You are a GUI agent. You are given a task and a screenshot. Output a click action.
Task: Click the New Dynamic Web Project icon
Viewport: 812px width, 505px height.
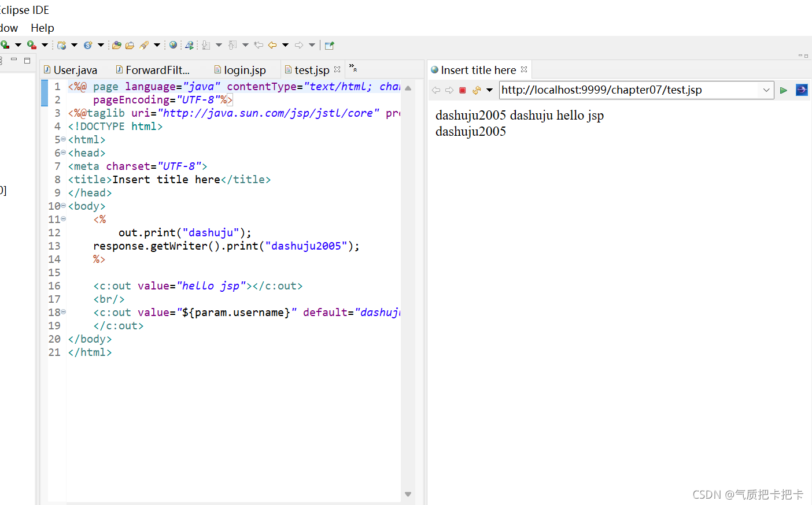tap(61, 45)
